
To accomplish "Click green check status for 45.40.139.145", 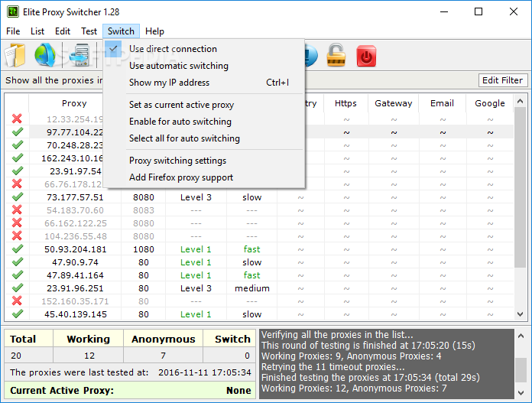I will click(18, 314).
